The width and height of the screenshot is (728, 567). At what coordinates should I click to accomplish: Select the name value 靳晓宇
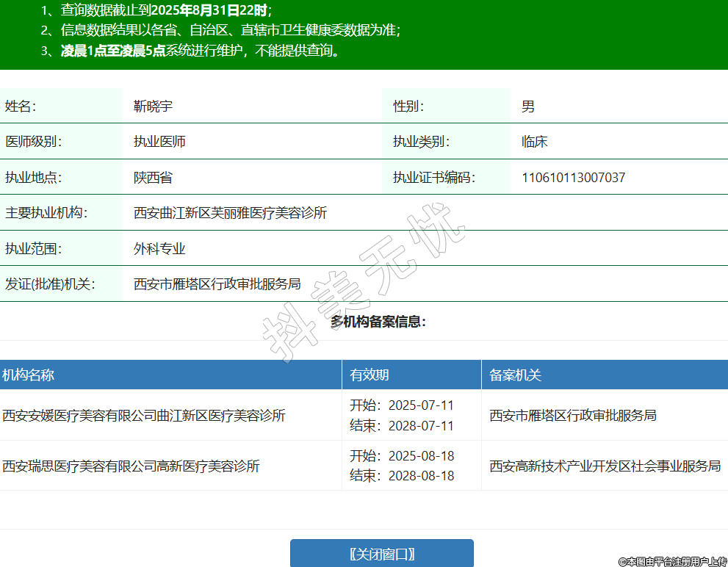coord(153,106)
